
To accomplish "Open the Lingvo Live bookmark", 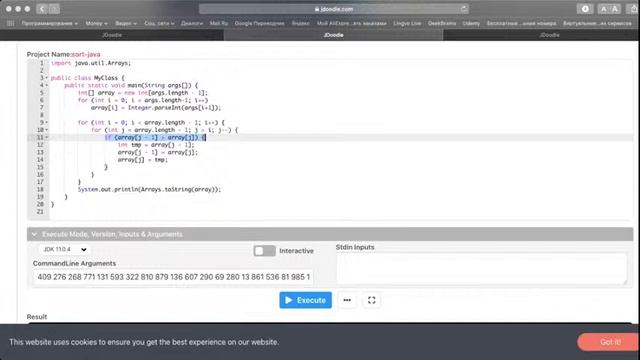I will pos(407,23).
